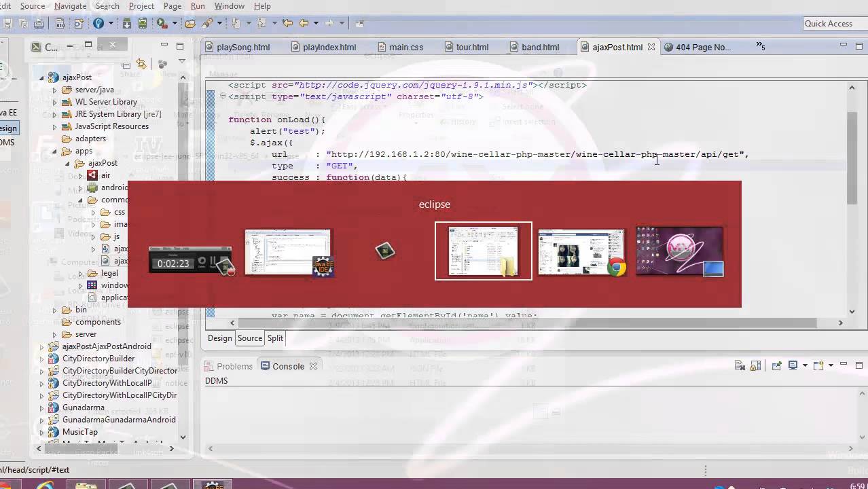This screenshot has height=489, width=868.
Task: Open the Project menu
Action: point(141,6)
